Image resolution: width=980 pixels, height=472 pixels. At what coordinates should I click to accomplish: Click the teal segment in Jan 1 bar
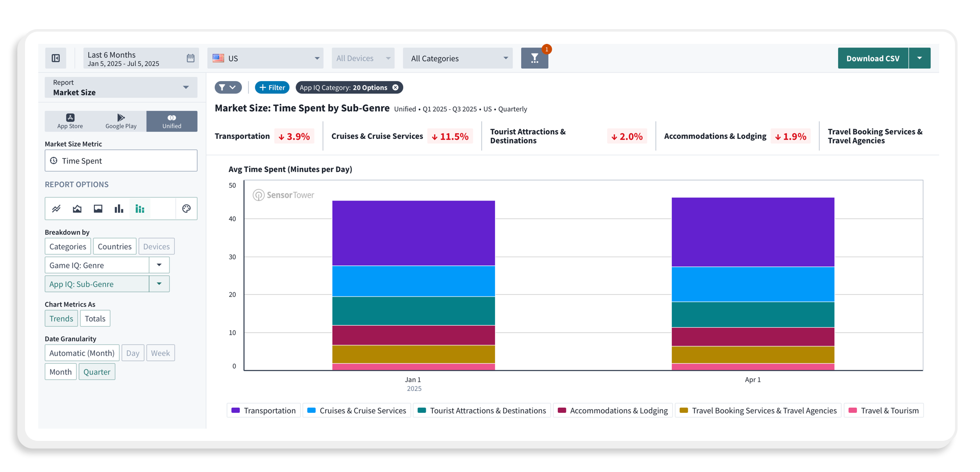pos(413,311)
